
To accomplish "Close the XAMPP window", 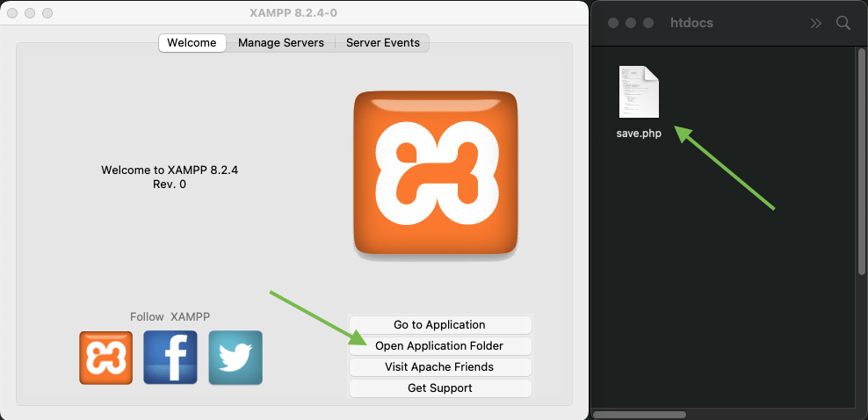I will pos(12,14).
